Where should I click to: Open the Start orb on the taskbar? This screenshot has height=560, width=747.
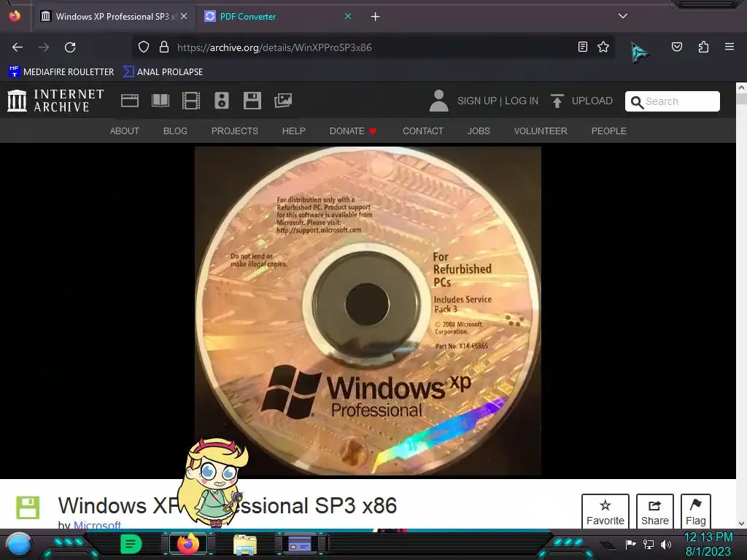[18, 544]
